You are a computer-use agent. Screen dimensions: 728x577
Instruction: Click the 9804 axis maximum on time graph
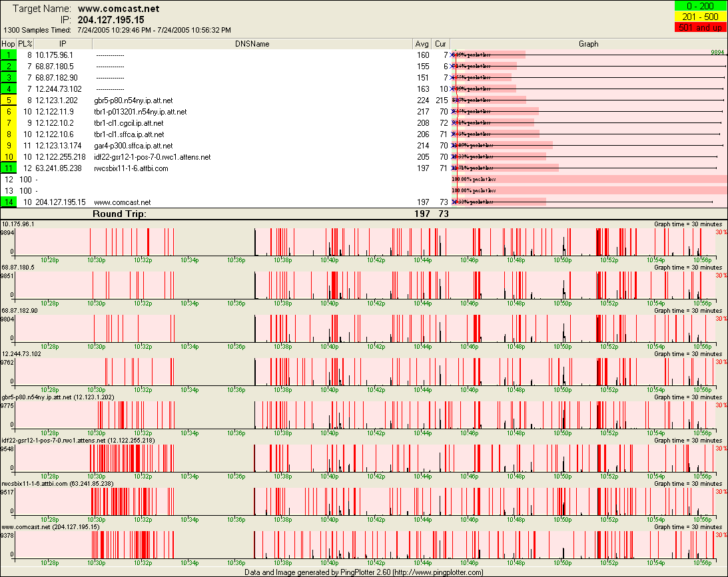pyautogui.click(x=7, y=319)
